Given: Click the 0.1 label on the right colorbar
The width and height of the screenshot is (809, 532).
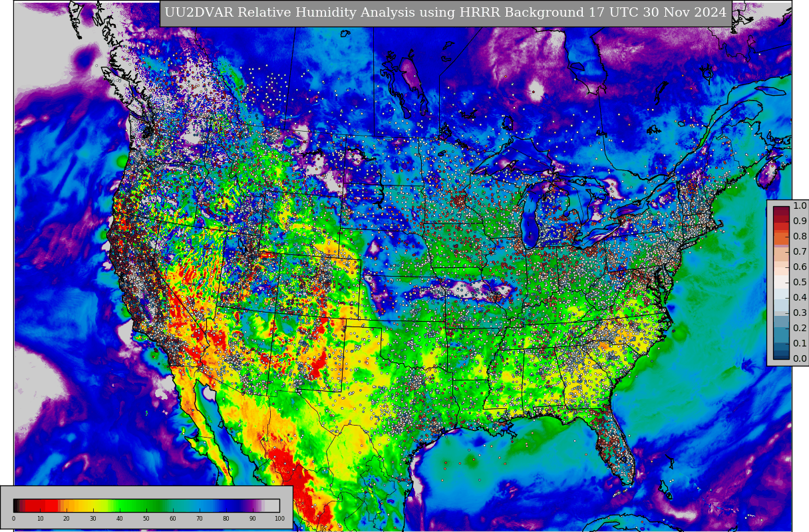Looking at the screenshot, I should [x=800, y=344].
